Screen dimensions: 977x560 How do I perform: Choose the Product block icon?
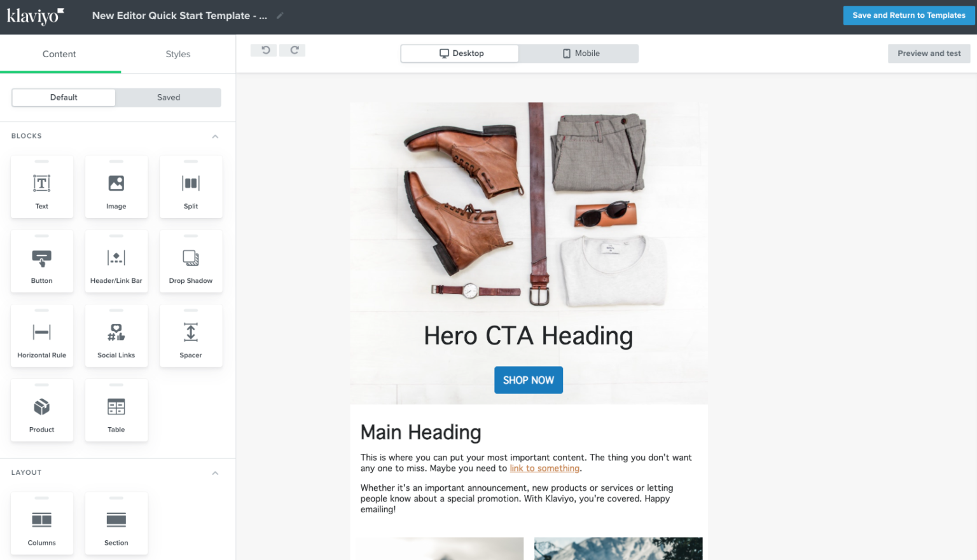[42, 407]
